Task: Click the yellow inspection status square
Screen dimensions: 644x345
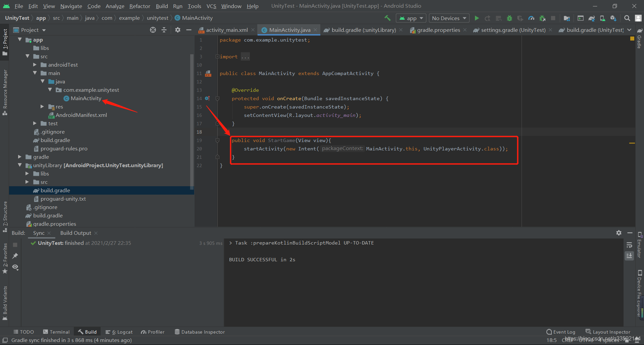Action: [x=632, y=39]
